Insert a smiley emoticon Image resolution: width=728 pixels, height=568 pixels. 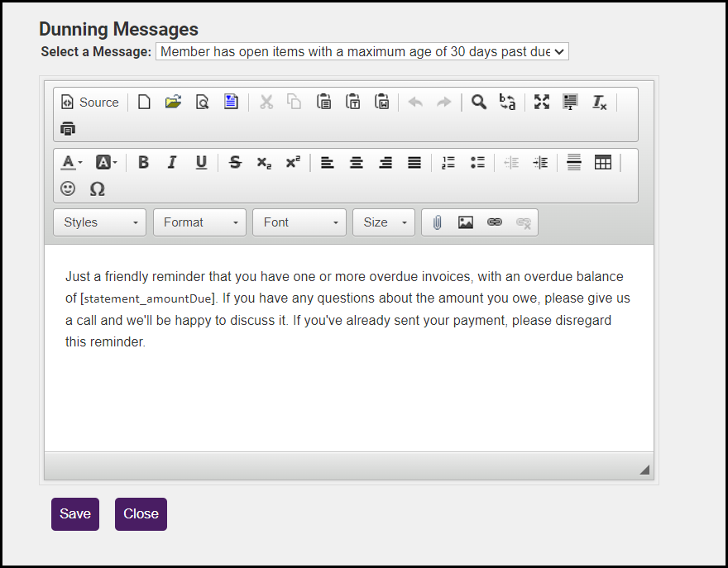point(68,189)
